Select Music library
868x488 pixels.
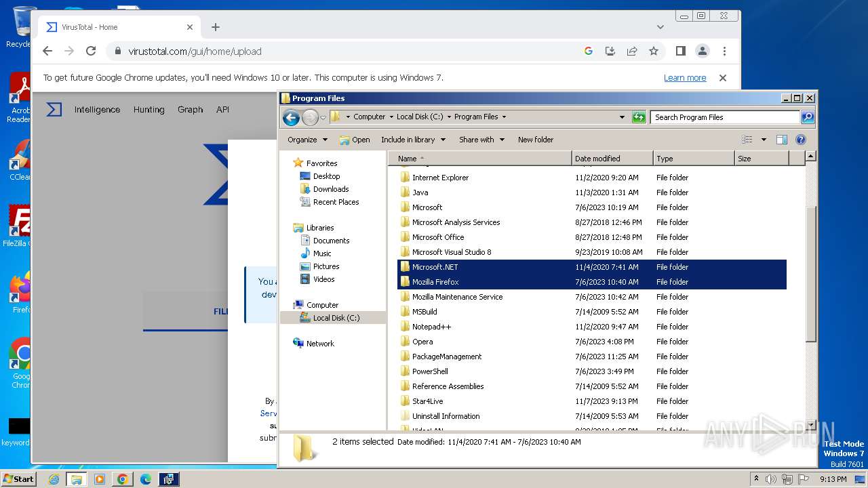(x=322, y=253)
